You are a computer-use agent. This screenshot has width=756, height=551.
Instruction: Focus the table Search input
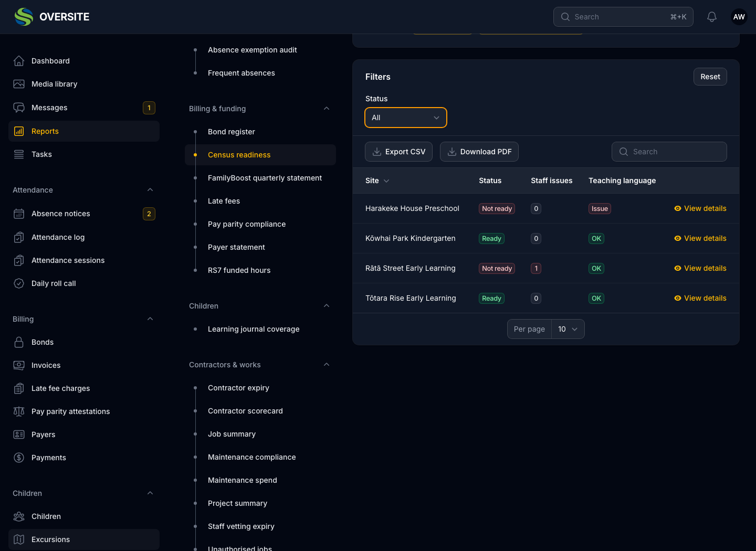[669, 152]
